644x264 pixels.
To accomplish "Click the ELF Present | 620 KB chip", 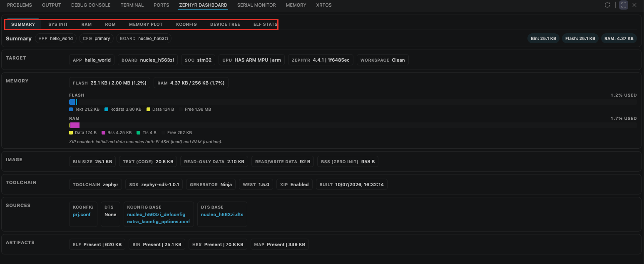I will [97, 244].
